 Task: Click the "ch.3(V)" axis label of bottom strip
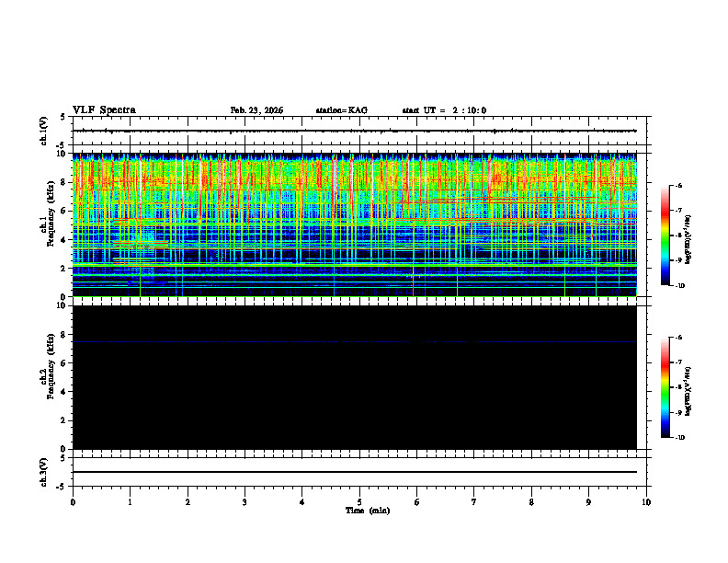[x=44, y=472]
